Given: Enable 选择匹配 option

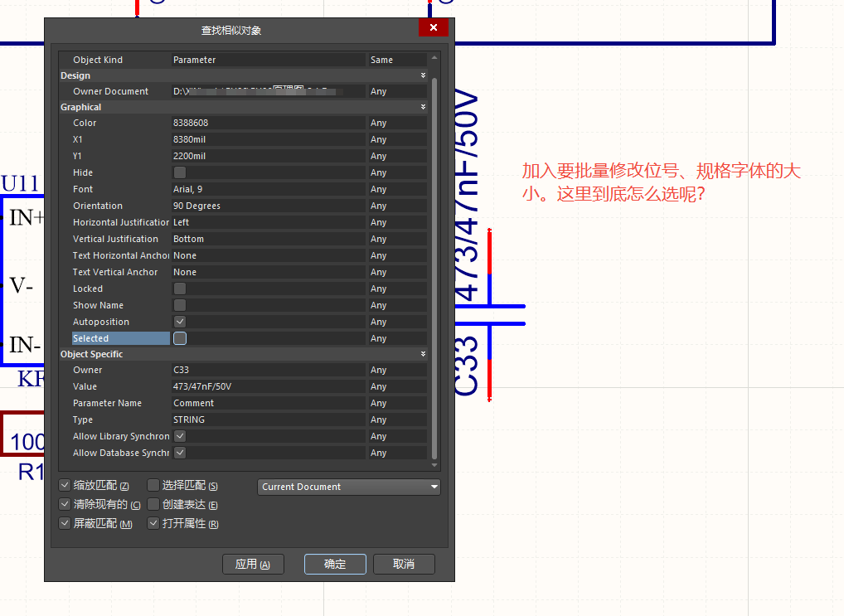Looking at the screenshot, I should (x=153, y=485).
